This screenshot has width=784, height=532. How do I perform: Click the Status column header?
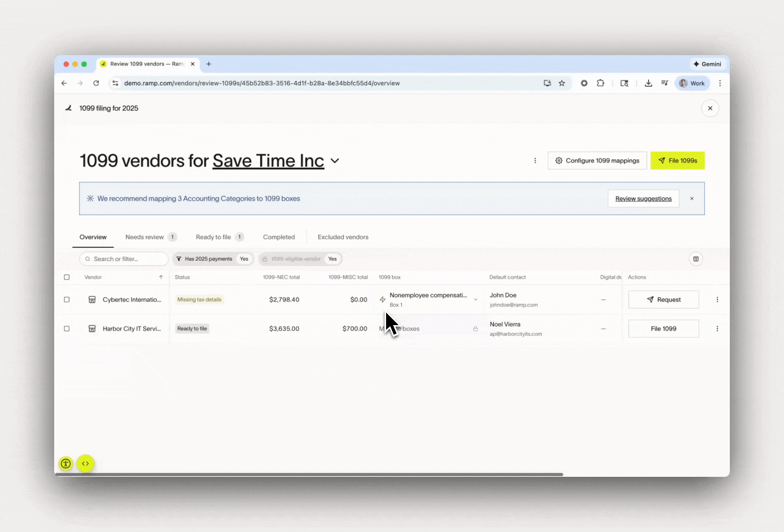[x=182, y=277]
